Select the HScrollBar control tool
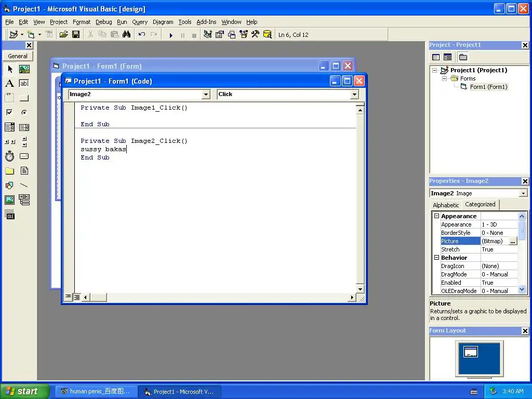Screen dimensions: 532x399 (10, 142)
